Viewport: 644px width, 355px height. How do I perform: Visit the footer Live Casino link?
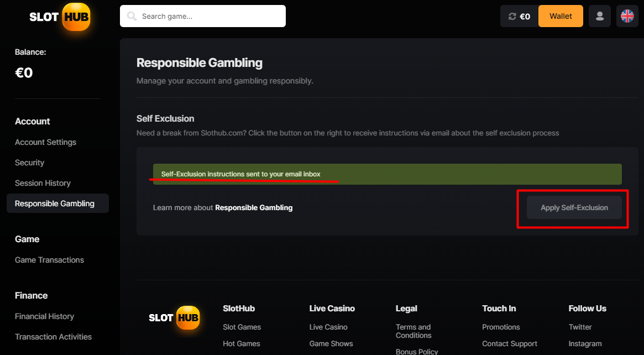pos(328,327)
